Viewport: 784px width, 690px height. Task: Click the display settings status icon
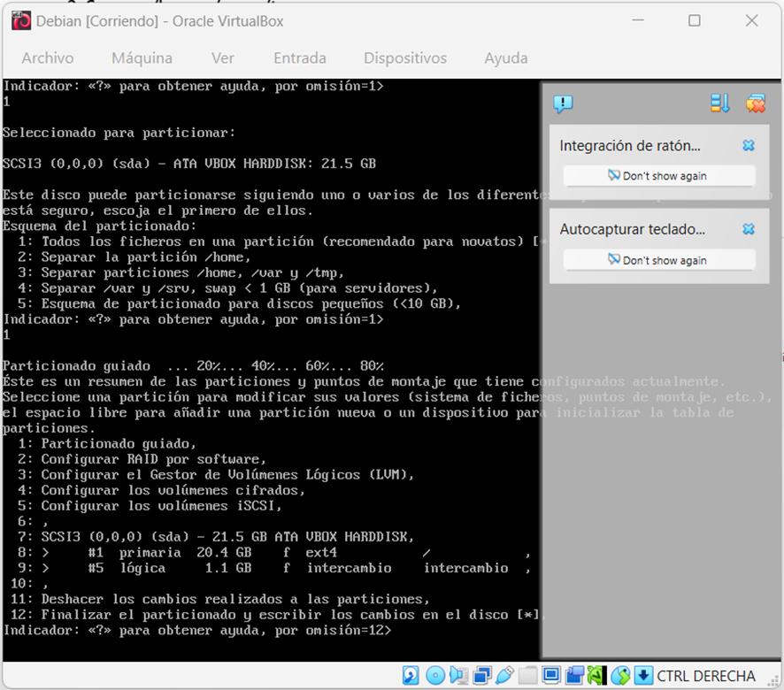(551, 676)
